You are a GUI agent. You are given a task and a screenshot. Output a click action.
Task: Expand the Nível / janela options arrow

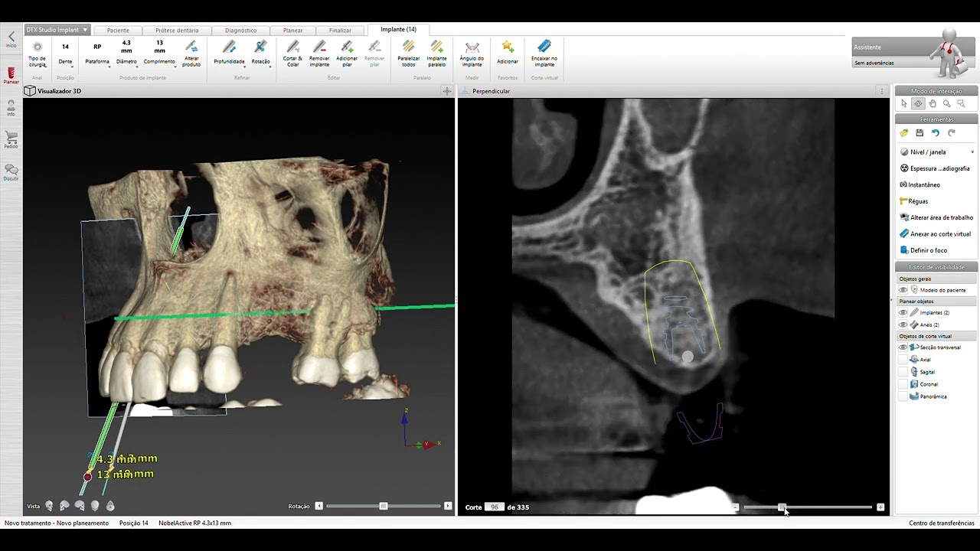pos(972,152)
